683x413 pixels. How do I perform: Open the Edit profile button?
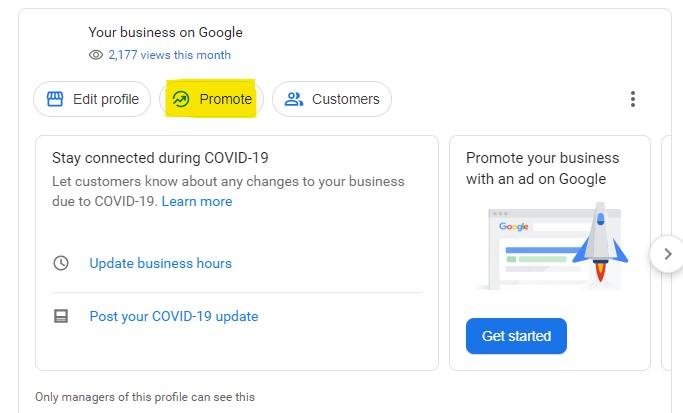pyautogui.click(x=92, y=99)
